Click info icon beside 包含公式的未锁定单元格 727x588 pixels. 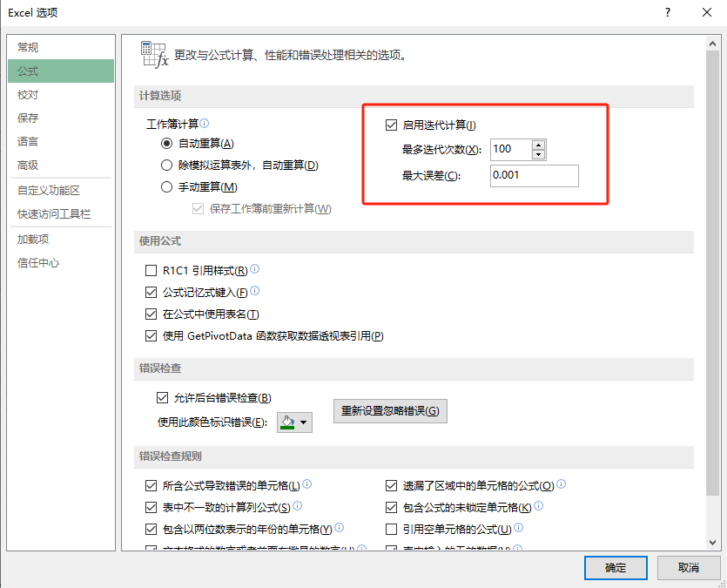(538, 506)
